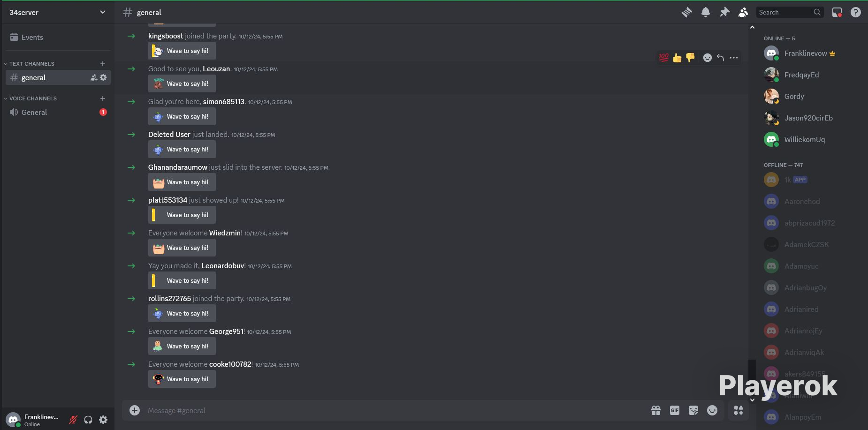868x430 pixels.
Task: Open the Inbox icon
Action: pyautogui.click(x=837, y=12)
